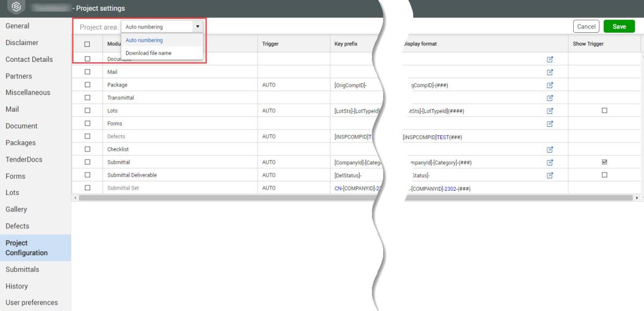Select the Mail row checkbox
Screen dimensions: 644x311
point(87,72)
